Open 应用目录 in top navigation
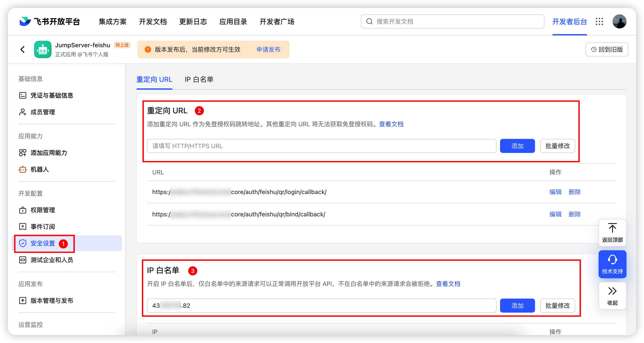This screenshot has width=644, height=343. pyautogui.click(x=233, y=21)
